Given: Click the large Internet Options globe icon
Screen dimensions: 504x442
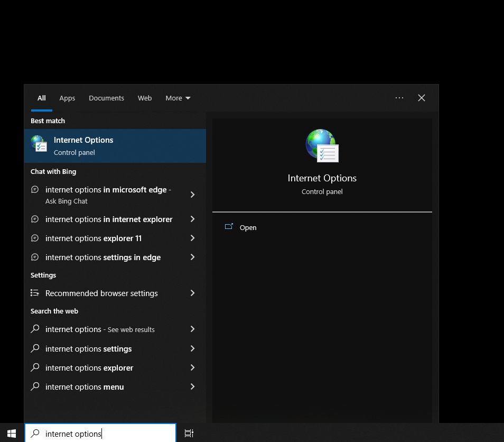Looking at the screenshot, I should 322,145.
